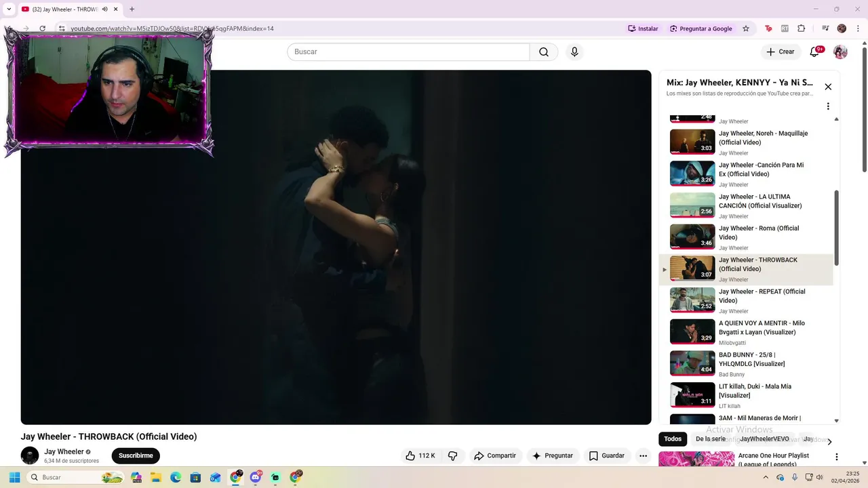Click the YouTube search magnifier button
Screen dimensions: 868x488
point(544,52)
